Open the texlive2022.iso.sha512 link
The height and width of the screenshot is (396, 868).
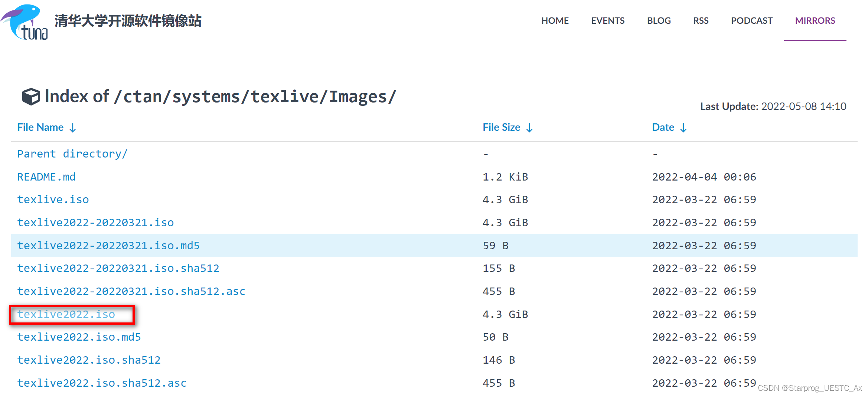pyautogui.click(x=89, y=360)
